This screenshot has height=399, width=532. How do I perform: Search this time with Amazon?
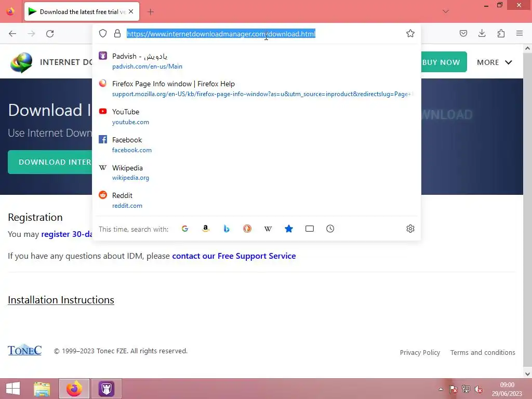[x=206, y=229]
